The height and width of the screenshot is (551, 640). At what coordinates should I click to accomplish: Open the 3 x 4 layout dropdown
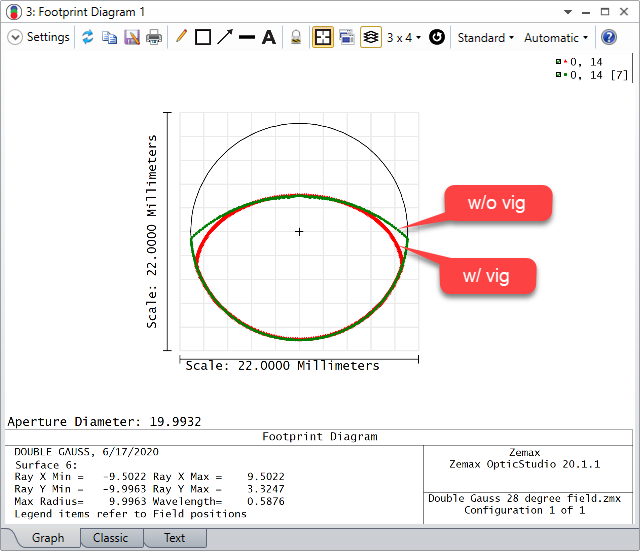[x=404, y=38]
